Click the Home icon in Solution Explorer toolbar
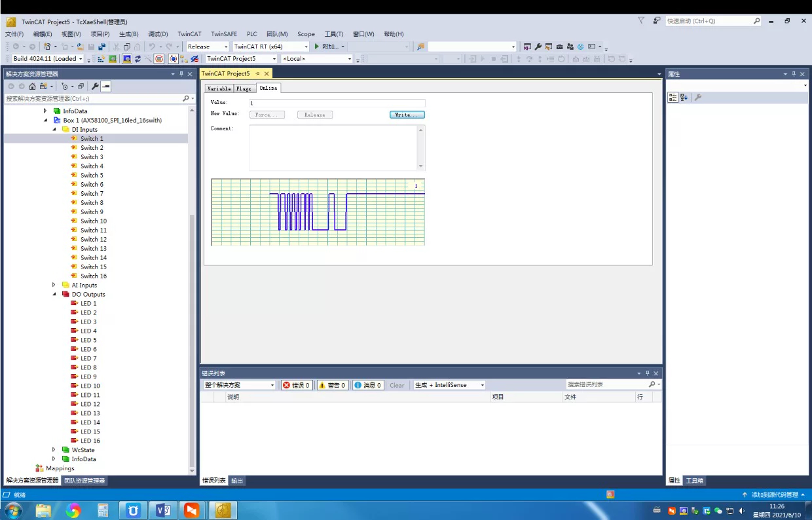 coord(32,86)
